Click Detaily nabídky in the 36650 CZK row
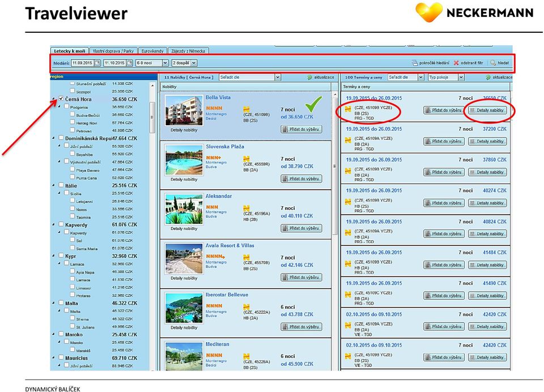This screenshot has width=544, height=392. click(x=487, y=110)
